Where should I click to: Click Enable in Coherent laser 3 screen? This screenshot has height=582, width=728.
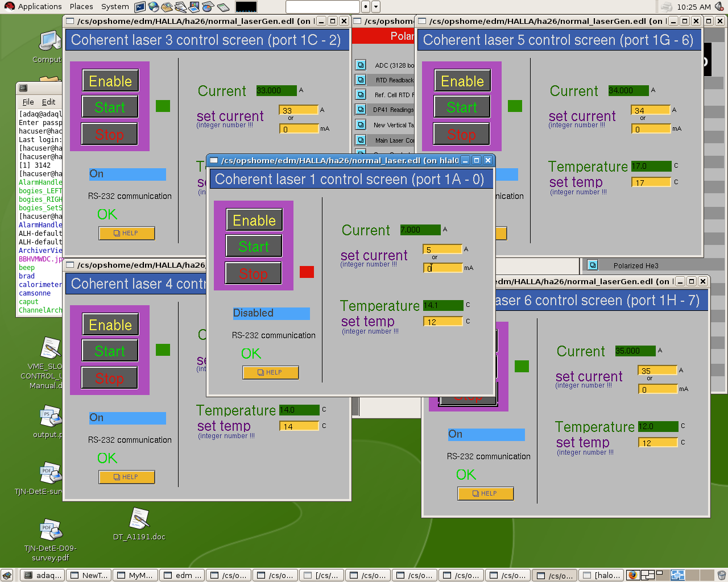110,81
